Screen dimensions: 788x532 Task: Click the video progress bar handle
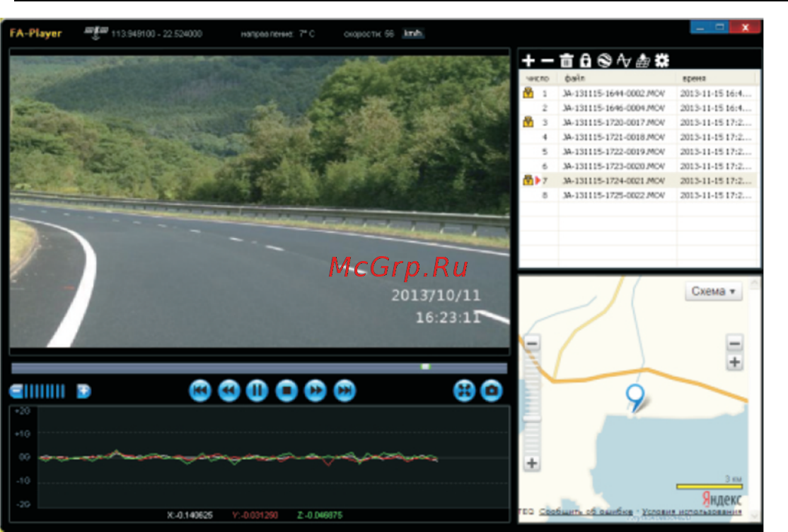pyautogui.click(x=425, y=366)
